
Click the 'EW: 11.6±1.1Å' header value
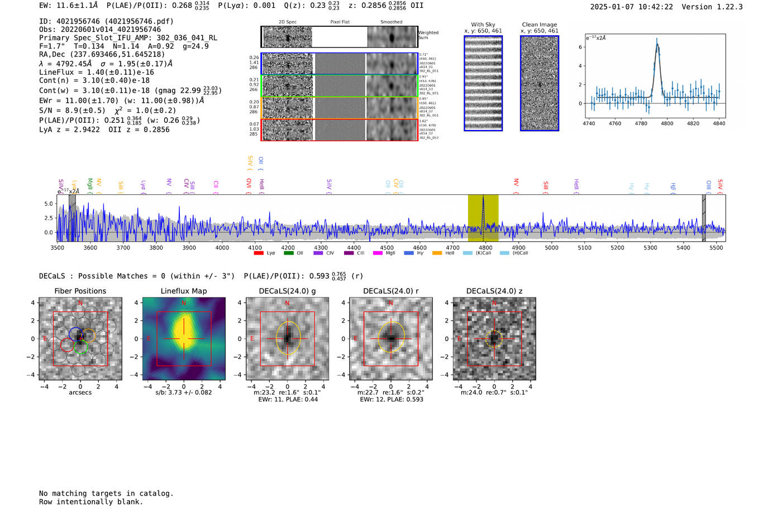click(68, 6)
